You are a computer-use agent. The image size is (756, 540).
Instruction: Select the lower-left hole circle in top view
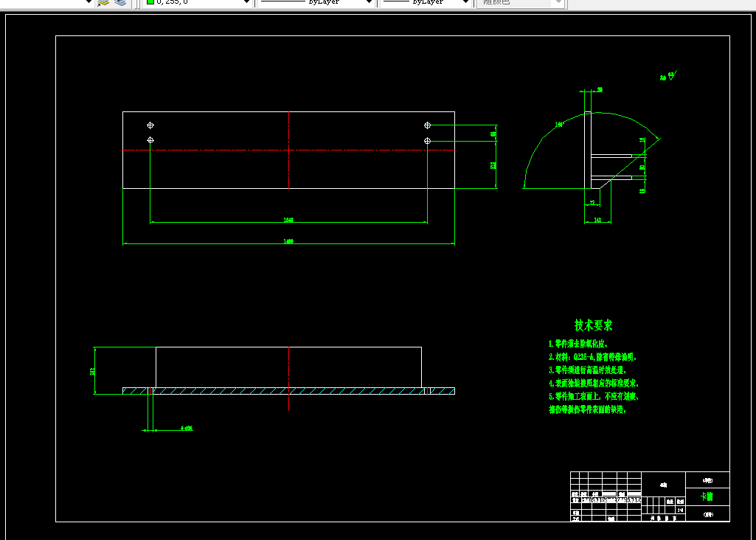[150, 140]
